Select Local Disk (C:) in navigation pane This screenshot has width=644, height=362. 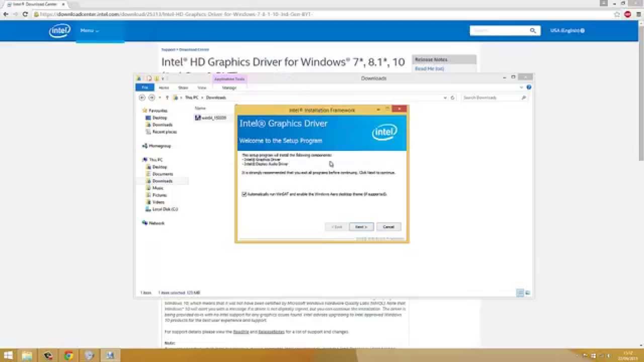tap(165, 209)
